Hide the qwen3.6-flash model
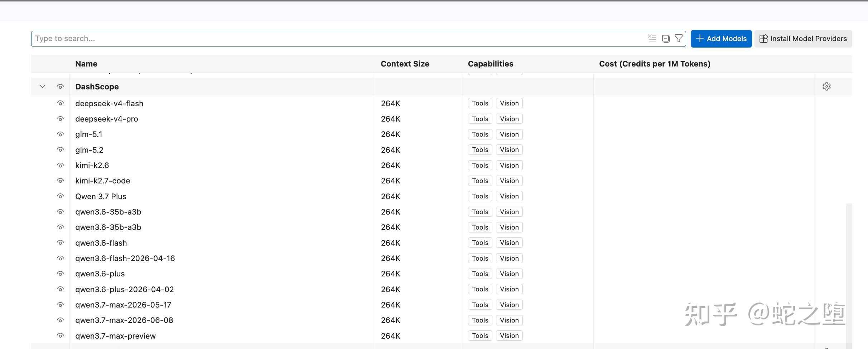868x349 pixels. [x=60, y=243]
